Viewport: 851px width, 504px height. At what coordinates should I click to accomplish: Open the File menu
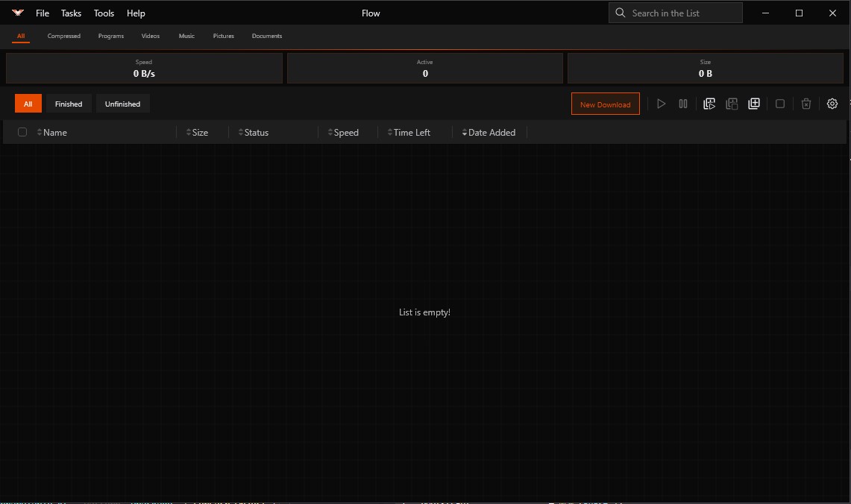[43, 13]
